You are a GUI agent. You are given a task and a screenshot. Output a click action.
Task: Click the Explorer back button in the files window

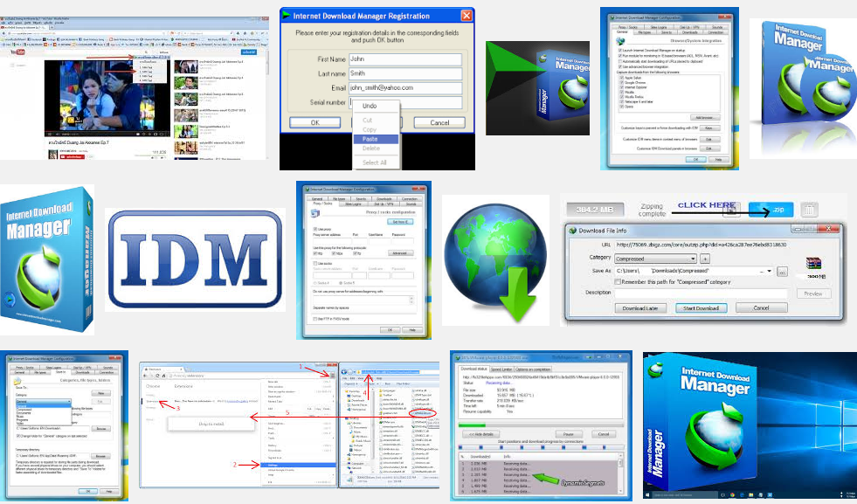pyautogui.click(x=345, y=372)
